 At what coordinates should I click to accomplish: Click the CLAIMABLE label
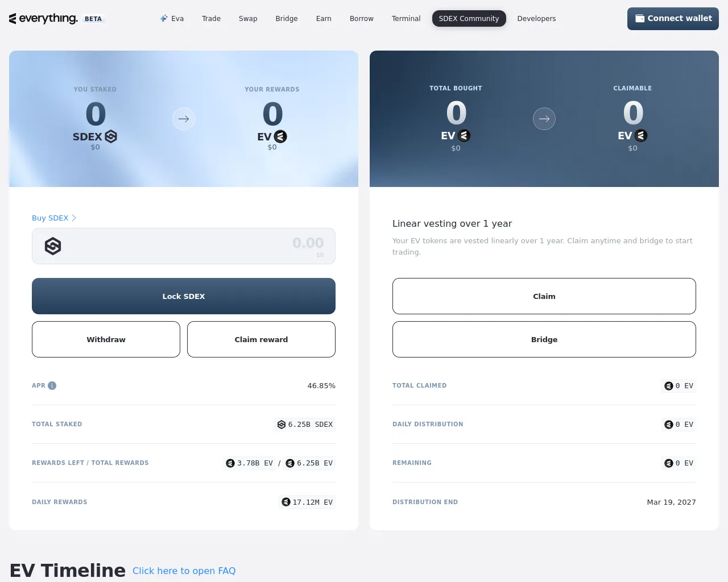pyautogui.click(x=632, y=88)
